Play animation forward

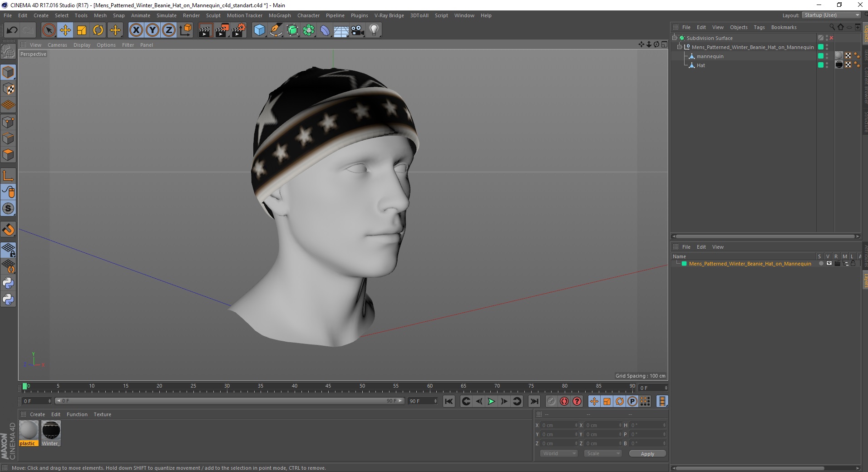click(x=491, y=401)
